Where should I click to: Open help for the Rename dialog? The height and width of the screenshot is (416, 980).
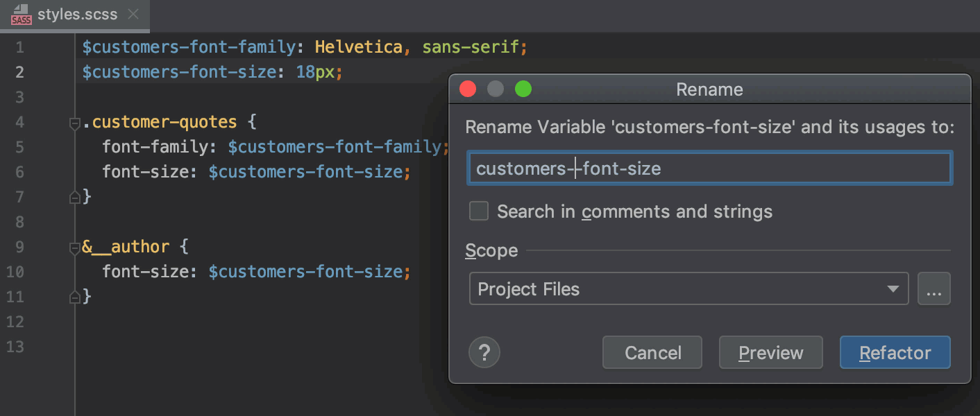[x=484, y=352]
